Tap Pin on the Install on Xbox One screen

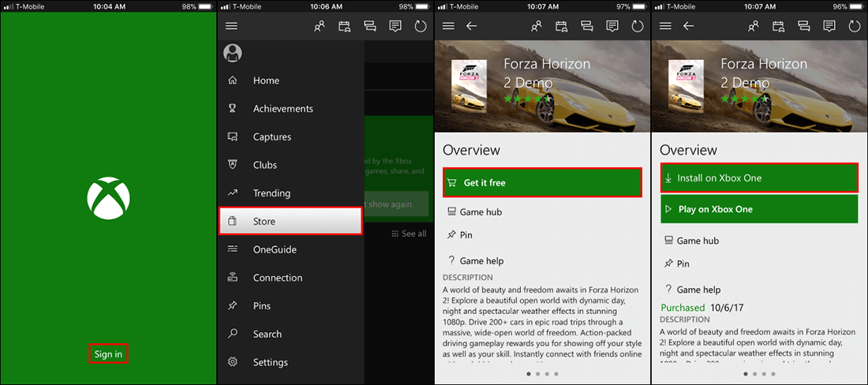676,264
